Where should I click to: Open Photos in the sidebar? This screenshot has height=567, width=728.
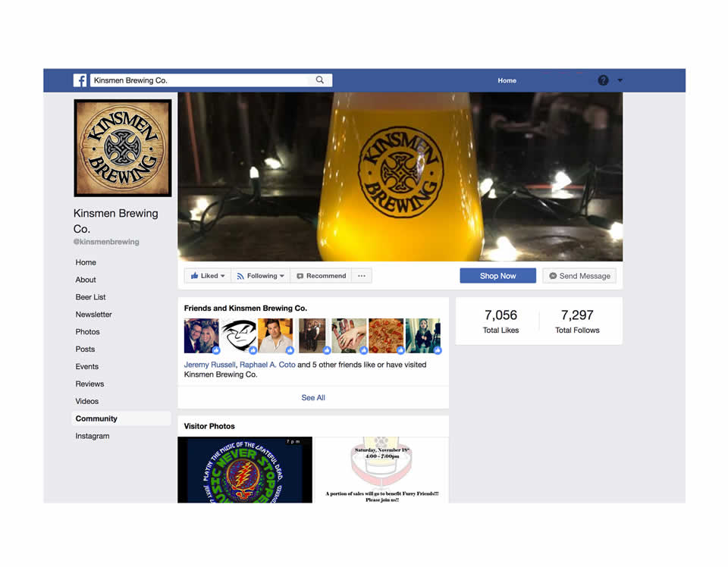coord(88,332)
